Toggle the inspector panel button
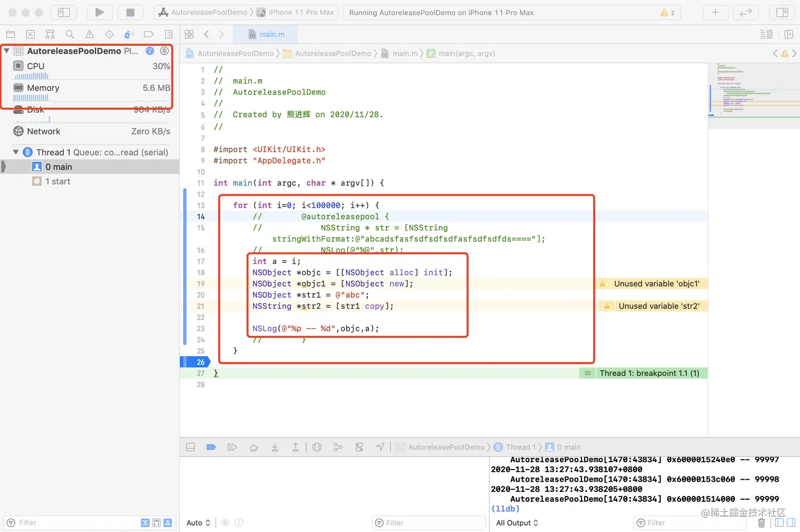 pyautogui.click(x=782, y=12)
